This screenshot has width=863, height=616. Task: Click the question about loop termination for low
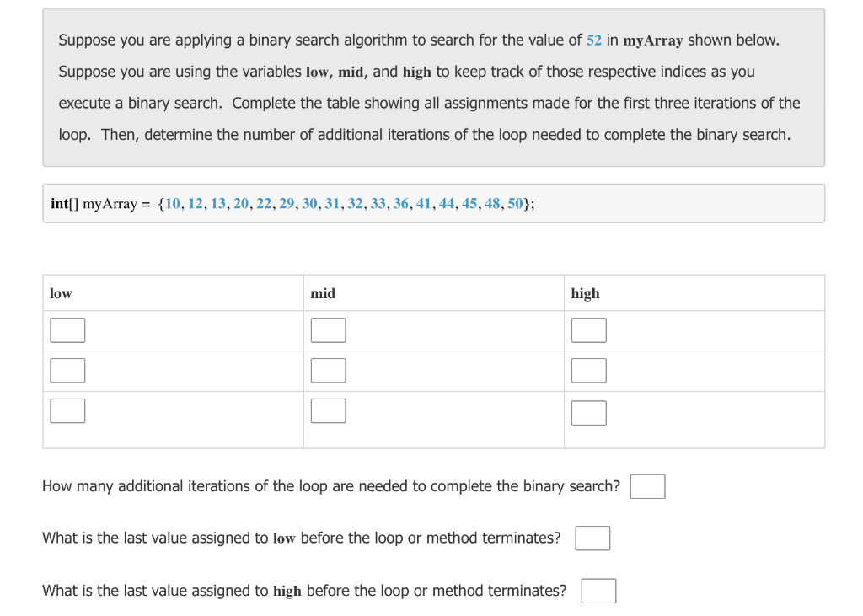[x=300, y=538]
